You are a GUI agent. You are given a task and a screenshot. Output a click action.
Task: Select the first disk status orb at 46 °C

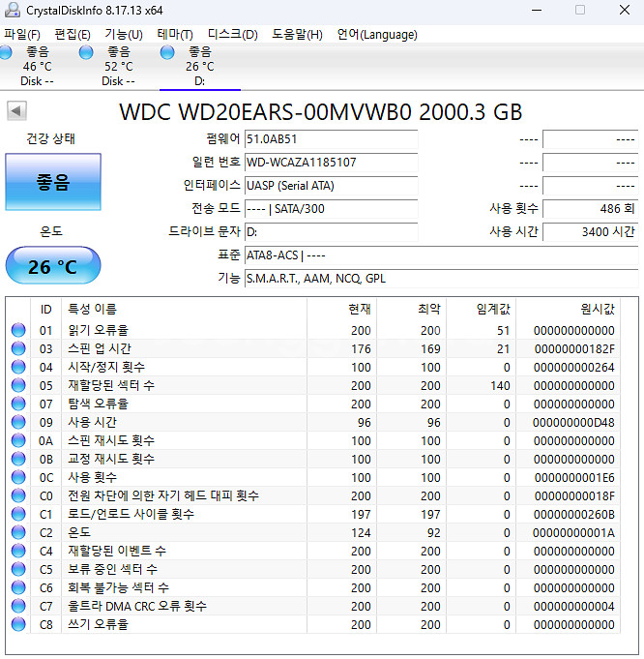5,52
